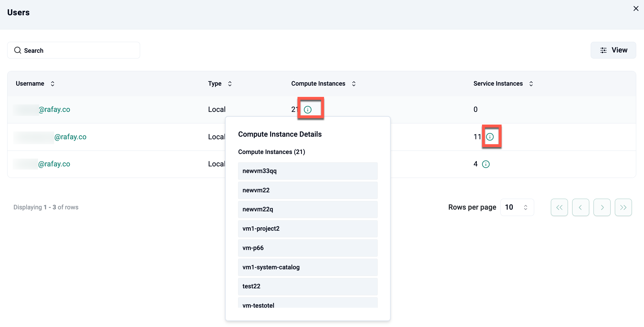The height and width of the screenshot is (327, 644).
Task: Open the View column settings button
Action: pos(613,50)
